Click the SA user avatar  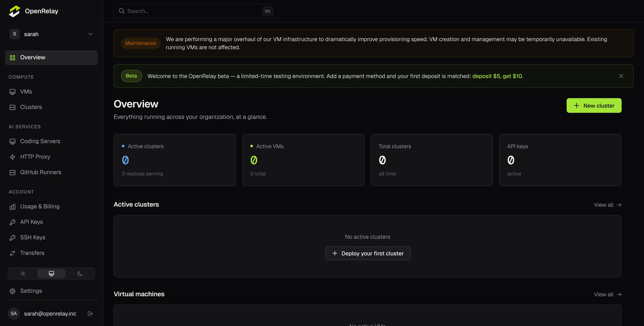click(14, 314)
